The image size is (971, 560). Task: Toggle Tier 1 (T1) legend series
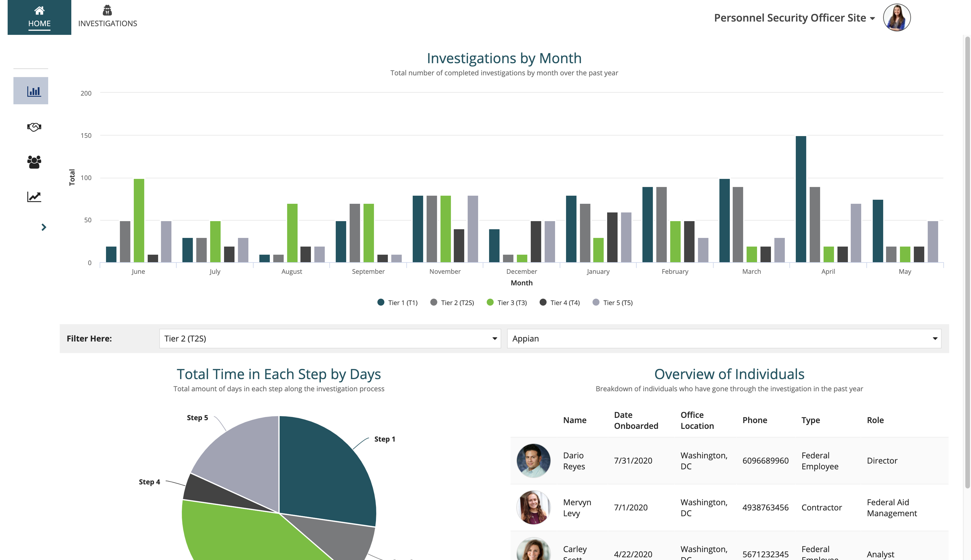point(397,303)
